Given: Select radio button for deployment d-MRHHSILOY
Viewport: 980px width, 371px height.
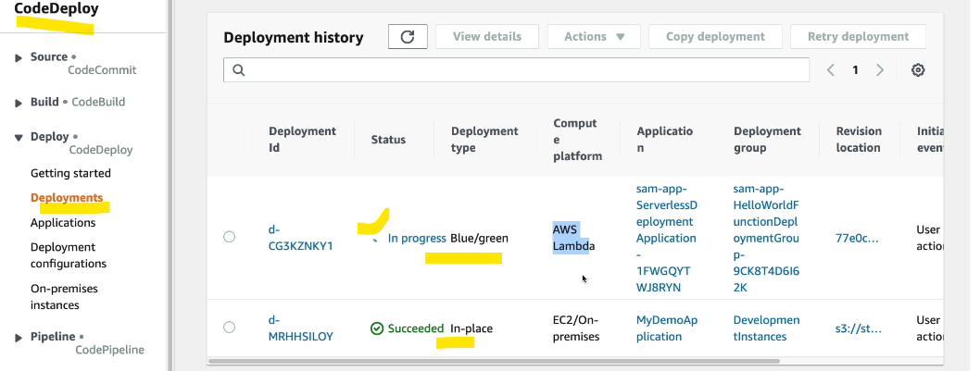Looking at the screenshot, I should click(x=230, y=328).
